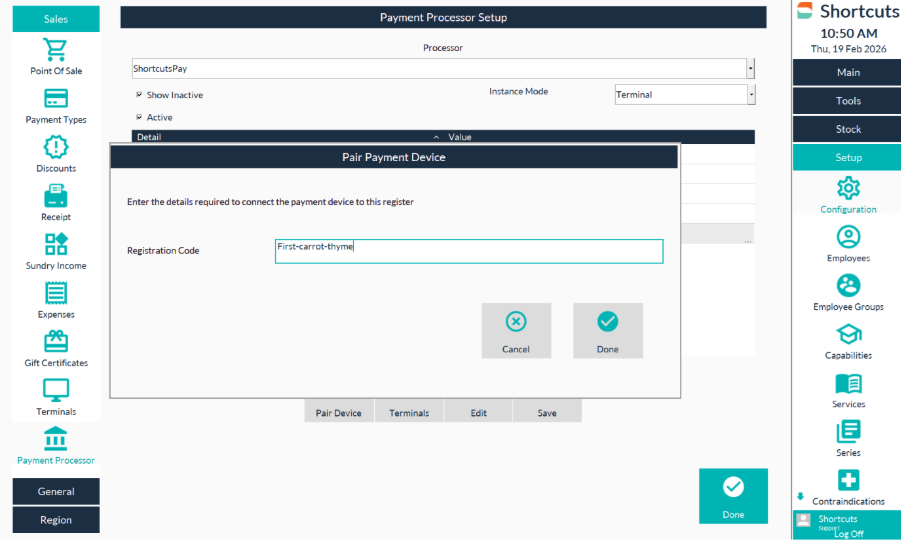Select the Discounts icon
This screenshot has width=901, height=540.
[x=56, y=148]
